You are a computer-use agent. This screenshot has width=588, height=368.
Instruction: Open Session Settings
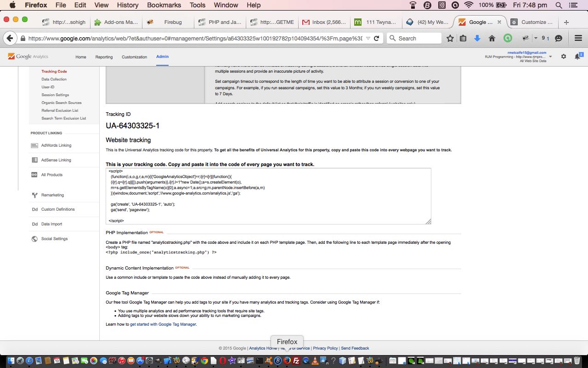(55, 95)
